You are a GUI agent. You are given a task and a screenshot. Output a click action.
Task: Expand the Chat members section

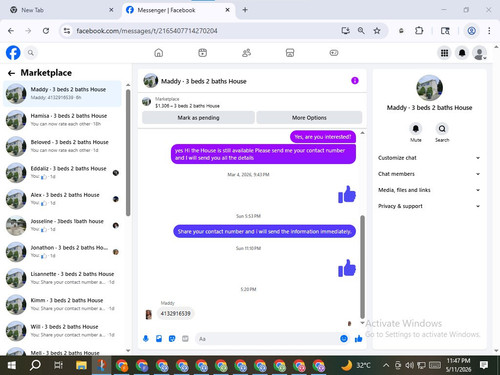point(429,174)
